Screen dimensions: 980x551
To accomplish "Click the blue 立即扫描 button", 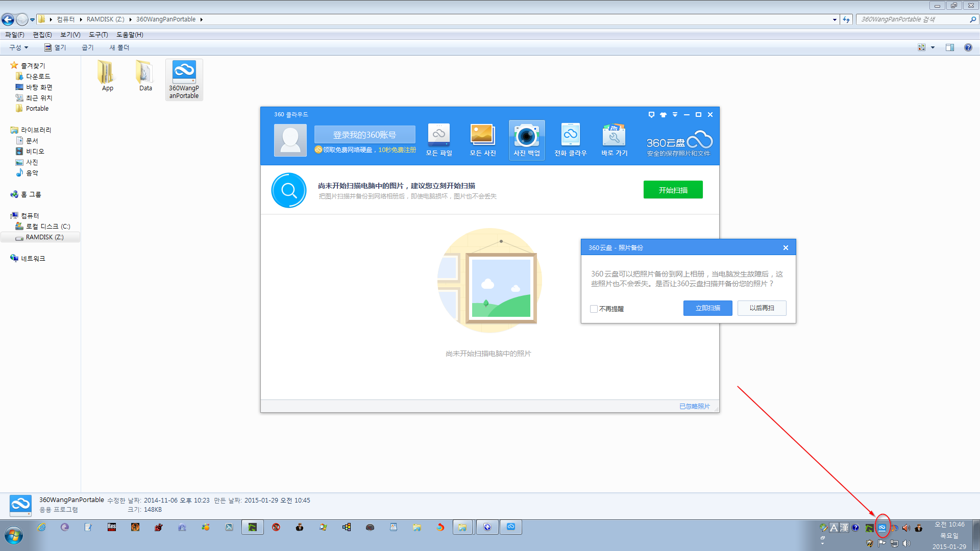I will coord(708,308).
